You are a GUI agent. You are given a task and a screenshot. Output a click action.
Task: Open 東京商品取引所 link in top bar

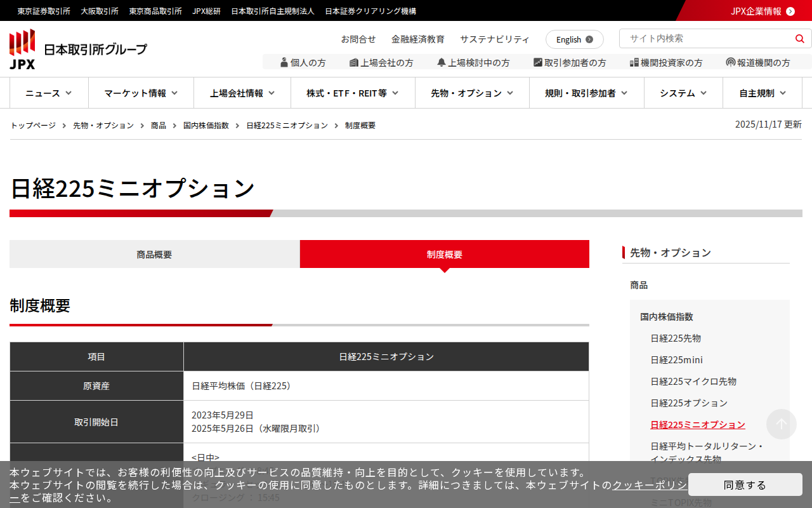pos(155,11)
